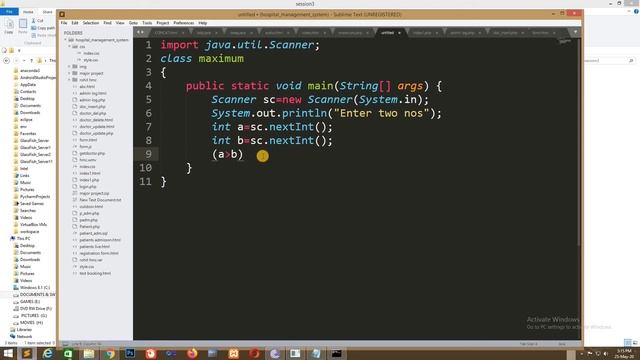Screen dimensions: 640x360
Task: Click the tab scroll arrows left of tabs
Action: [140, 32]
